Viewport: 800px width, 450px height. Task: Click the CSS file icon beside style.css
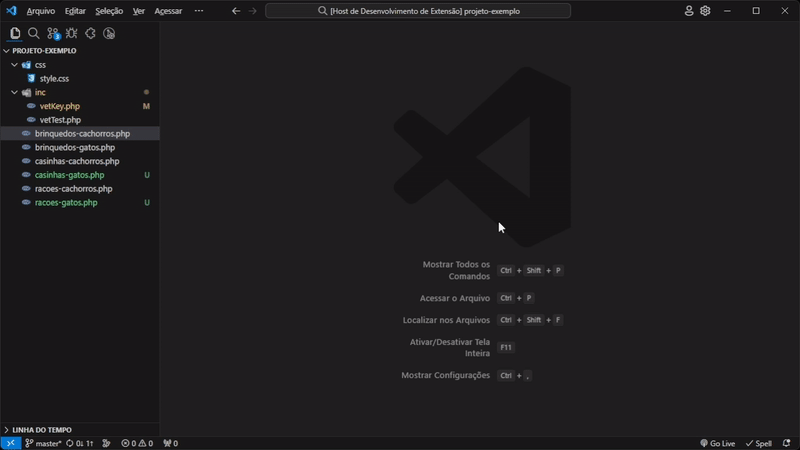(31, 79)
